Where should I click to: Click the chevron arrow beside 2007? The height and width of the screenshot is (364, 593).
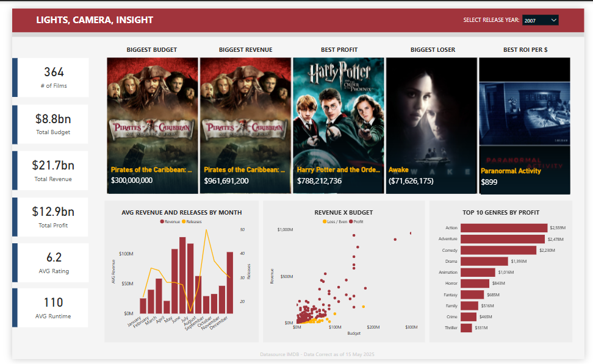click(x=553, y=20)
